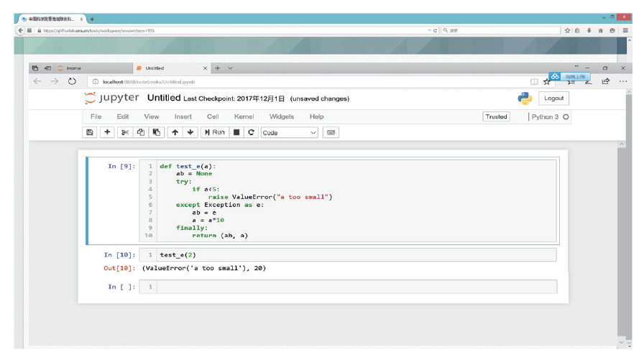Click the Jupyter logo
The width and height of the screenshot is (644, 363).
click(x=111, y=98)
